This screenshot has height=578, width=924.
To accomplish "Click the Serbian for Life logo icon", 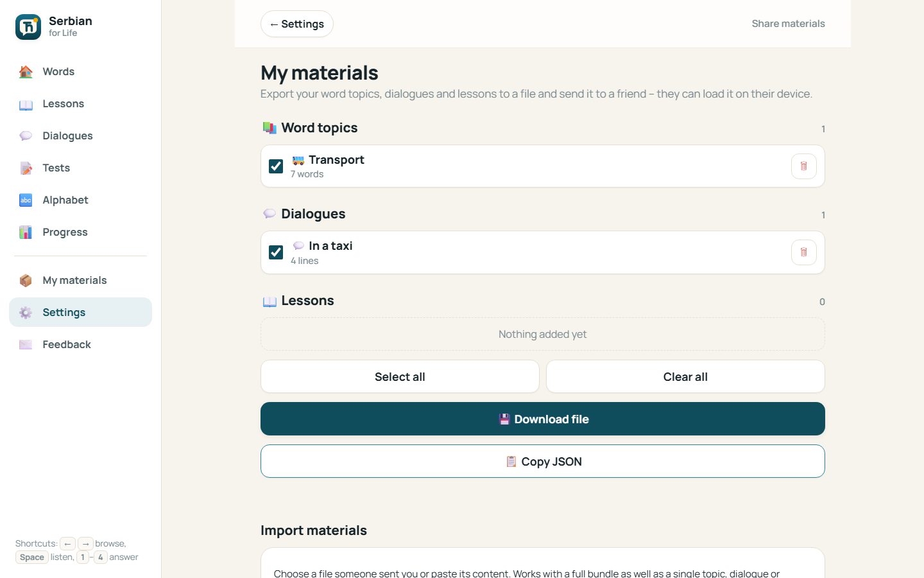I will [28, 27].
